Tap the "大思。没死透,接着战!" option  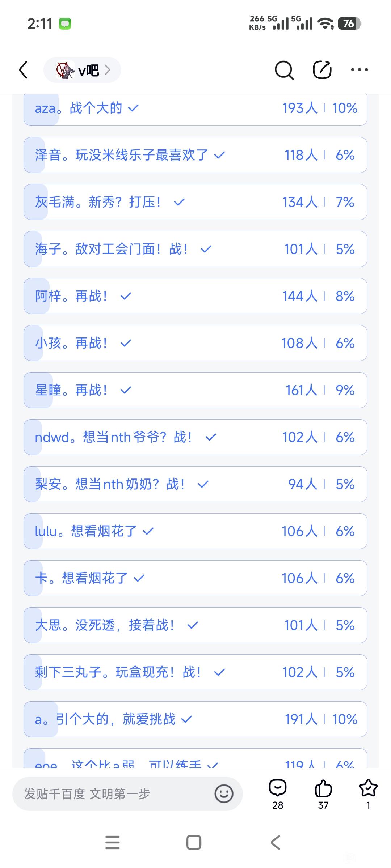[x=195, y=625]
